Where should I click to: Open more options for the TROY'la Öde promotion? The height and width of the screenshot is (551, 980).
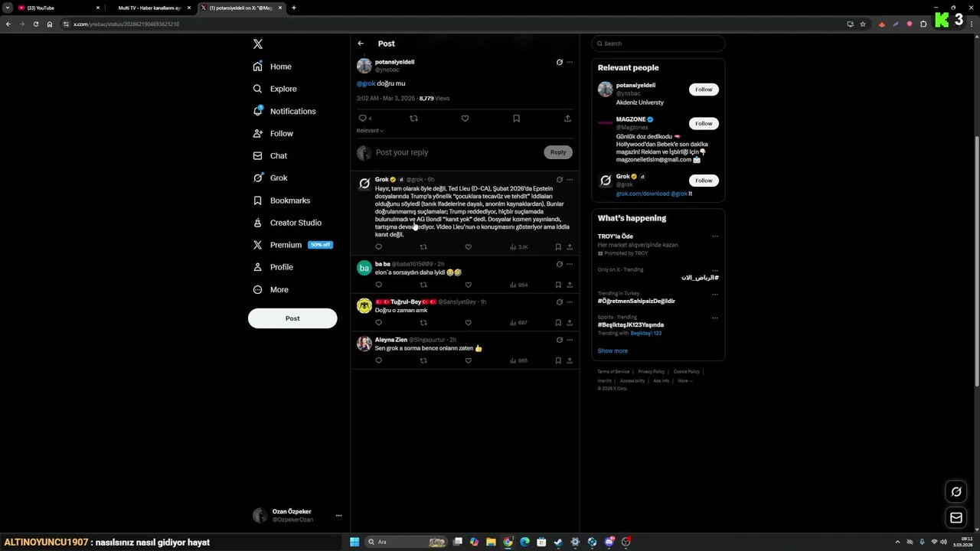pyautogui.click(x=715, y=236)
